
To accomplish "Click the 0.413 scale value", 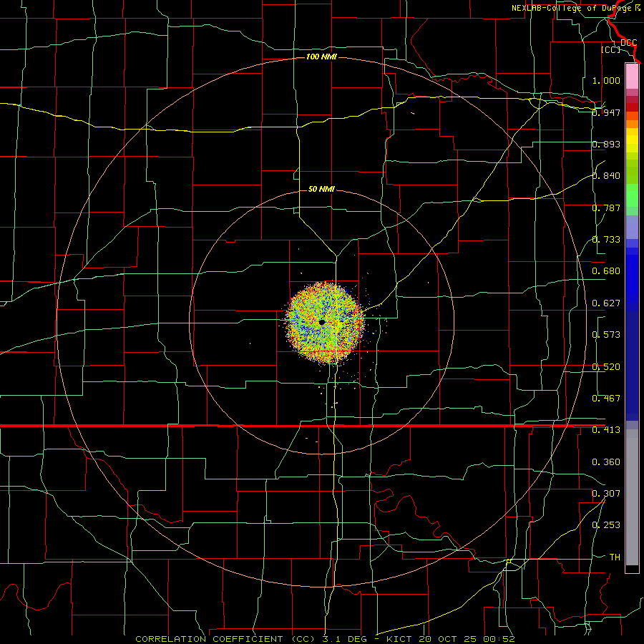I will [x=606, y=430].
